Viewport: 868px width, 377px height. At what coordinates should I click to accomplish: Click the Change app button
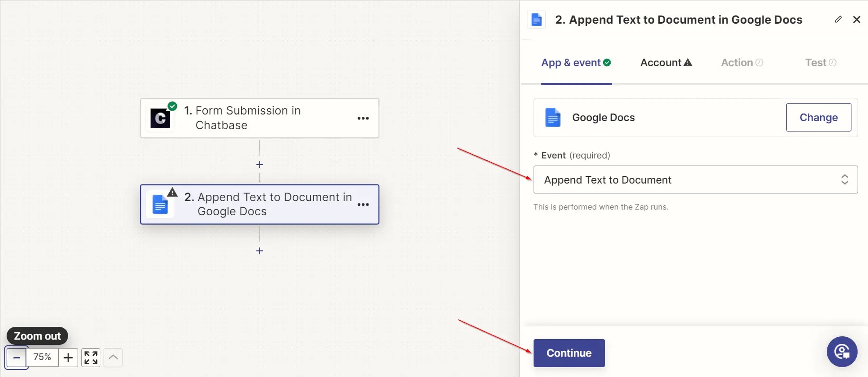click(818, 117)
